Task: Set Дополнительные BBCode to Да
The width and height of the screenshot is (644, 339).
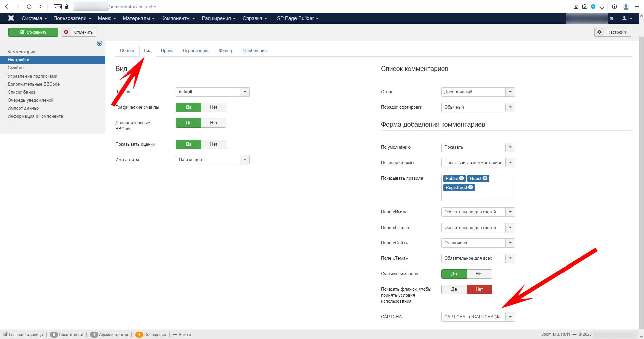Action: point(189,123)
